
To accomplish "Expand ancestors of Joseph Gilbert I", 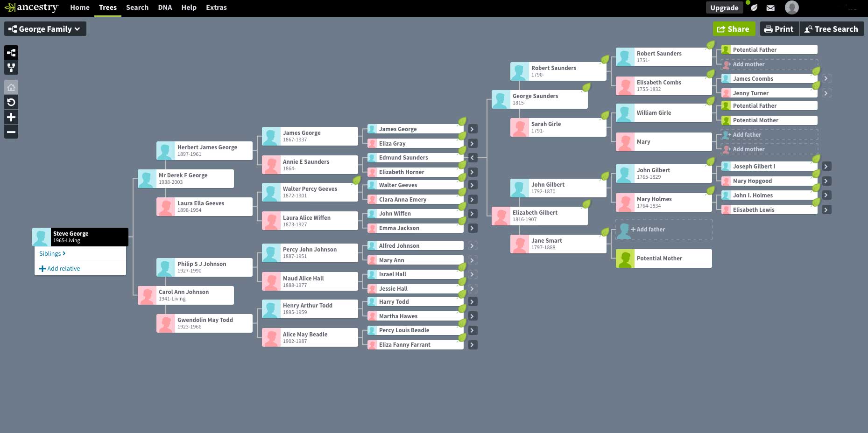I will pos(826,167).
